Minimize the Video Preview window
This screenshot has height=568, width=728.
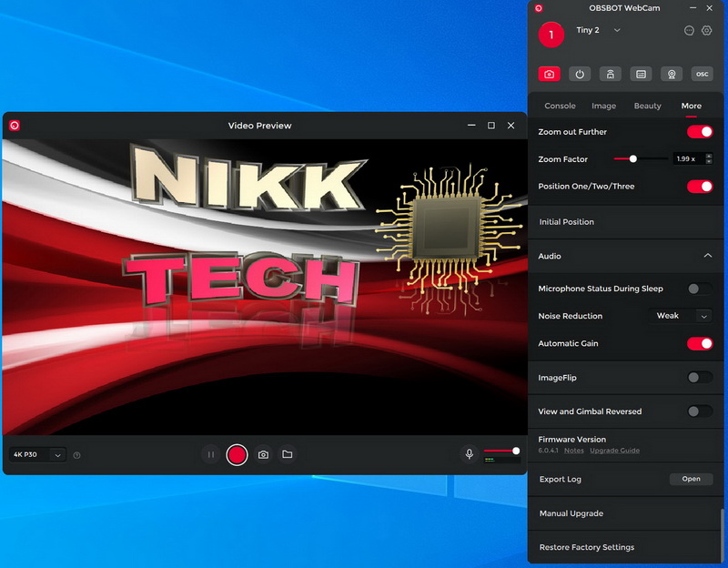[x=471, y=126]
